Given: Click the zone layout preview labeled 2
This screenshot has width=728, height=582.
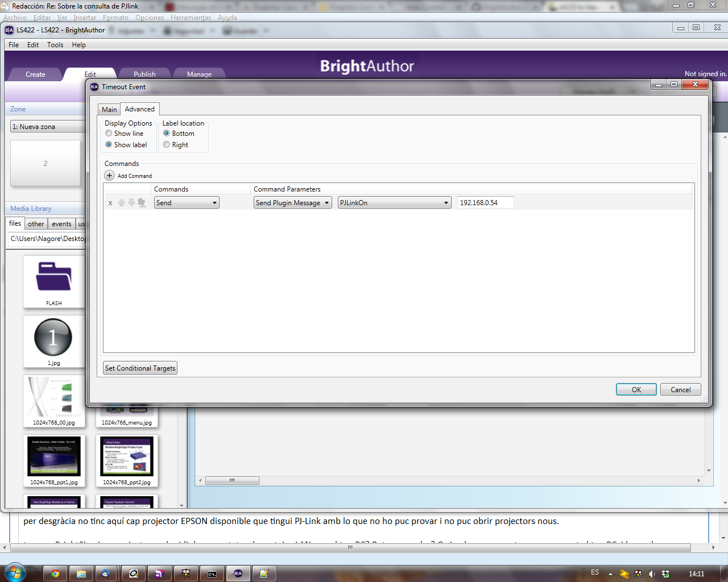Looking at the screenshot, I should (x=45, y=163).
